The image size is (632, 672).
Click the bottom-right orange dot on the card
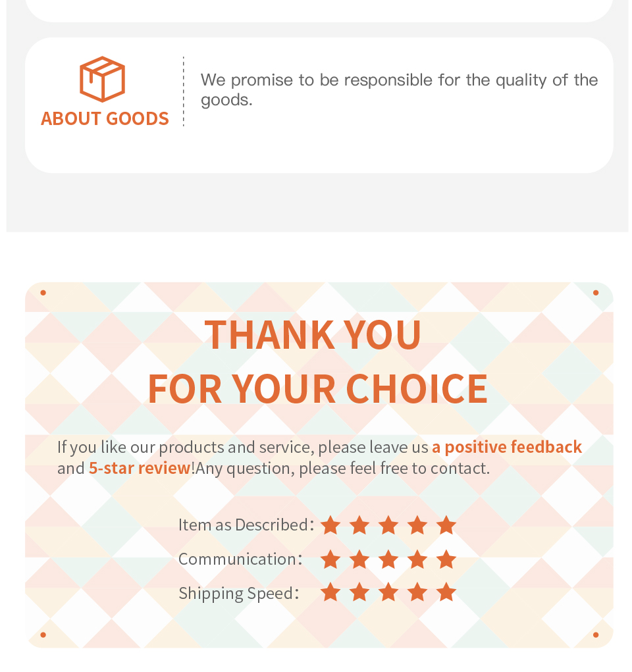[596, 634]
